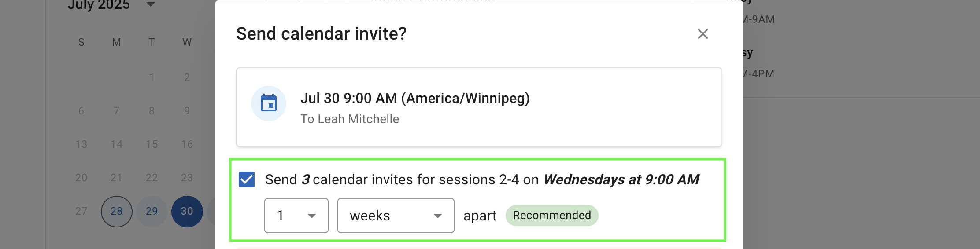Close the Send calendar invite dialog

[703, 34]
